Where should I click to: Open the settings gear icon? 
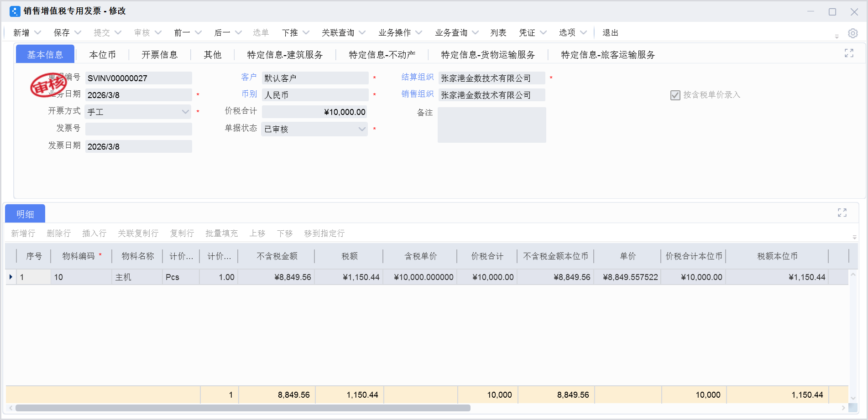click(x=853, y=32)
